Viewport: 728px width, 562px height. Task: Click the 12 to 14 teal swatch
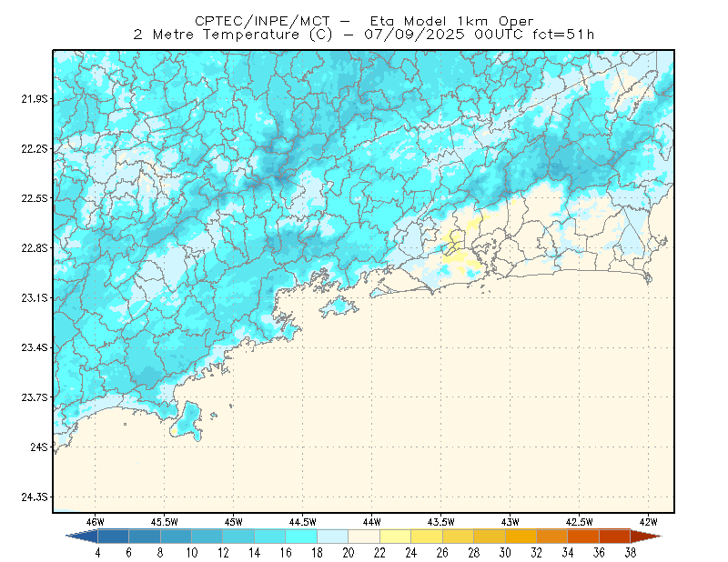[238, 537]
